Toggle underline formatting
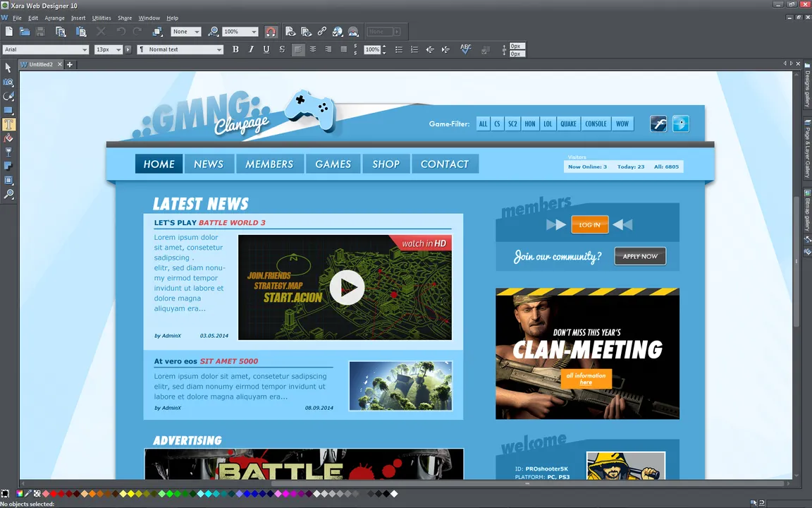Image resolution: width=812 pixels, height=508 pixels. coord(266,49)
